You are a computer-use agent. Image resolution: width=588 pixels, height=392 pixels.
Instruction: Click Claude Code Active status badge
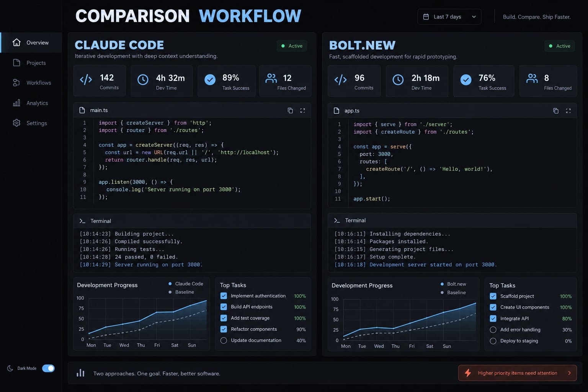pos(292,46)
